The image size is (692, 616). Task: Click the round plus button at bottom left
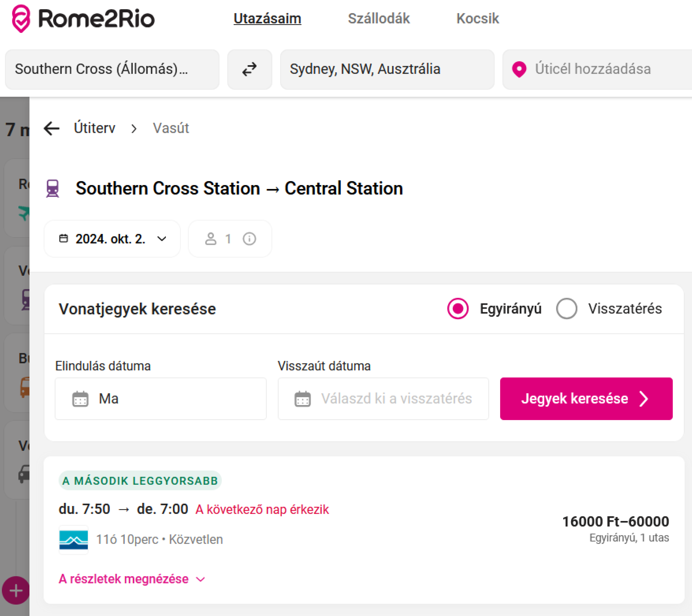pyautogui.click(x=16, y=591)
